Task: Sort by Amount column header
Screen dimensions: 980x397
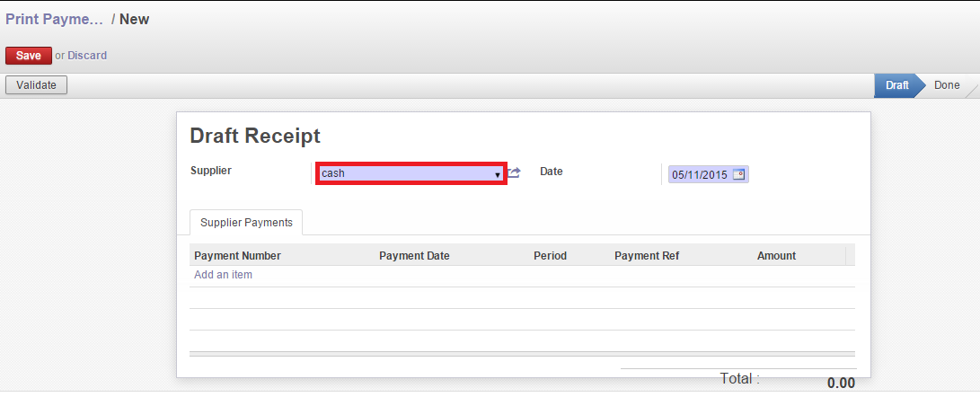Action: 776,255
